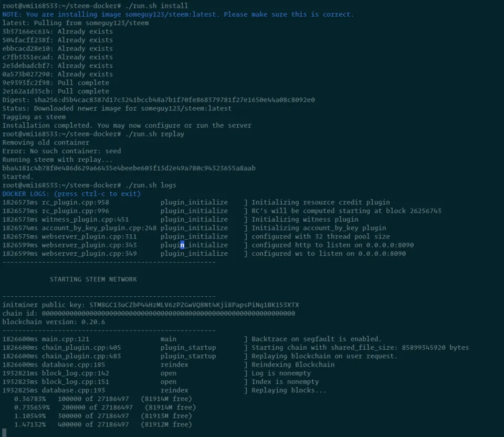
Task: Click 'Replaying blockchain on user request.' message
Action: pos(324,356)
